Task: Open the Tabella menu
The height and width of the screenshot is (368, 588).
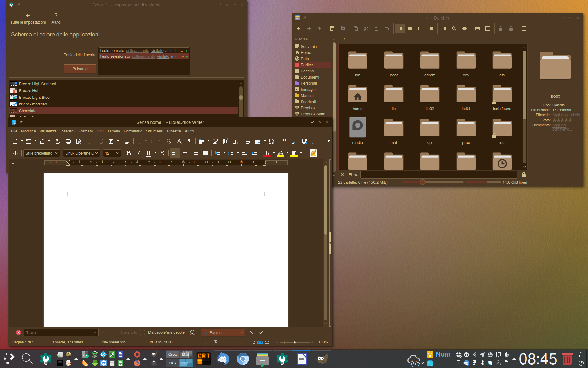Action: point(114,131)
